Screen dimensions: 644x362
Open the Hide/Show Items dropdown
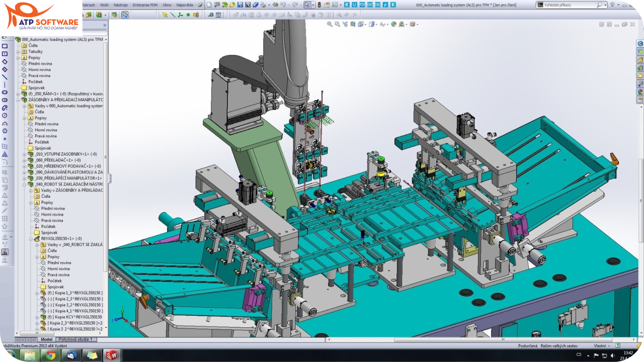coord(387,25)
